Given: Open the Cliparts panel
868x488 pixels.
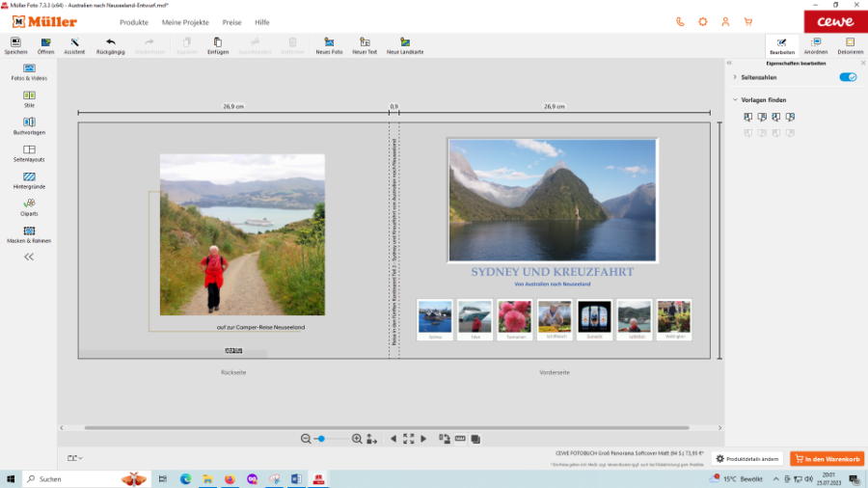Looking at the screenshot, I should click(x=29, y=207).
